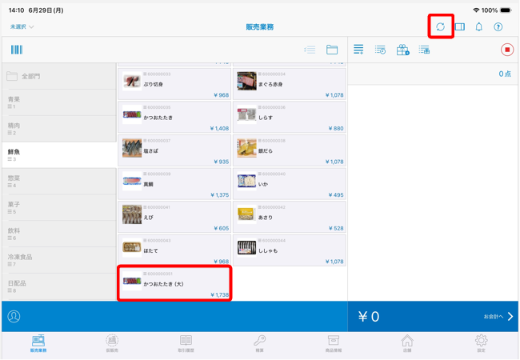Add いか ¥495 product
Image resolution: width=520 pixels, height=360 pixels.
tap(289, 184)
